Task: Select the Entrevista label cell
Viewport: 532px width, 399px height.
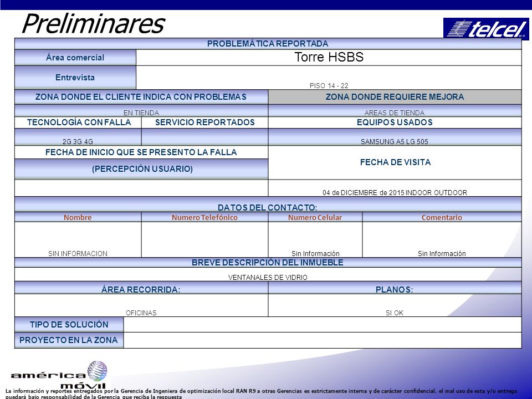Action: coord(75,78)
